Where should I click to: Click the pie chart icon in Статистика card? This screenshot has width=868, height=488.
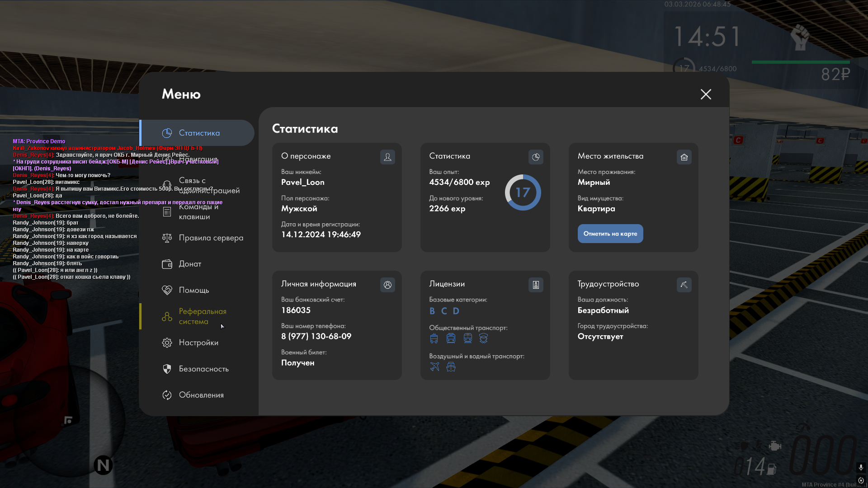click(536, 157)
